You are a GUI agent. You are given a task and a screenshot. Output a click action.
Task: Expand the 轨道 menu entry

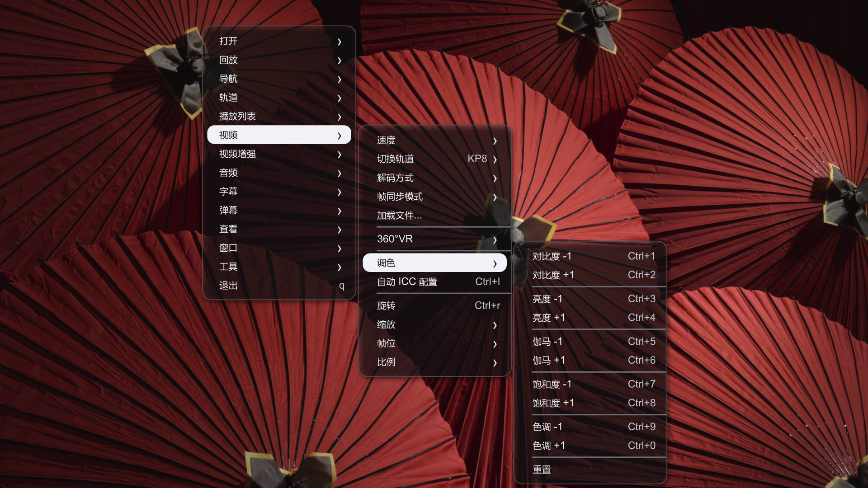pos(279,98)
